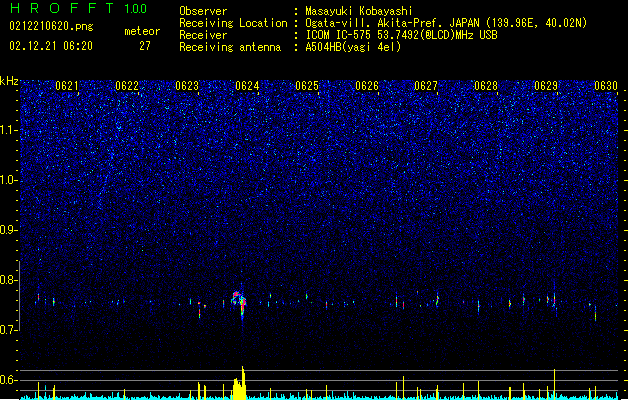
Task: Click the version number 1.00
Action: 136,9
